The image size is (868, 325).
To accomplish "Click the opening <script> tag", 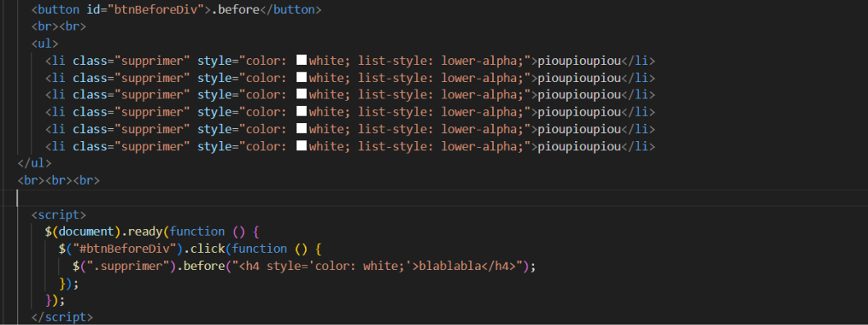I will coord(59,214).
